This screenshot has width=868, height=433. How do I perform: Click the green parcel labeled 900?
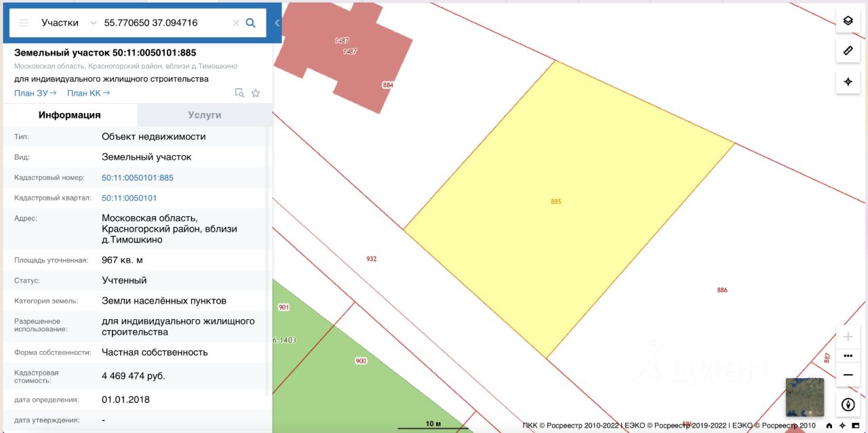pyautogui.click(x=361, y=361)
